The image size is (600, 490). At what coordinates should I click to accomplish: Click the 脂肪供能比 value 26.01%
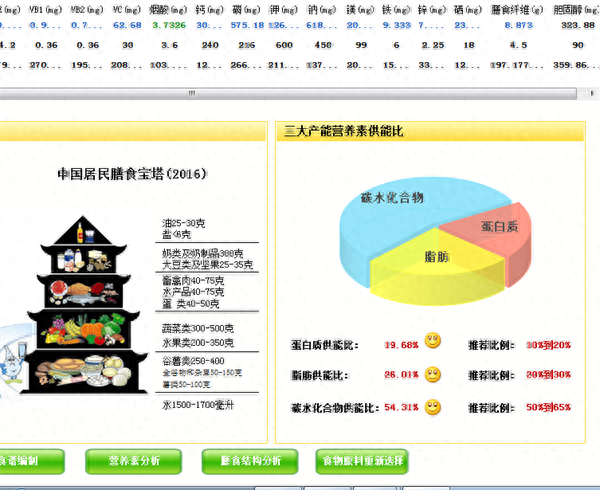pos(401,375)
